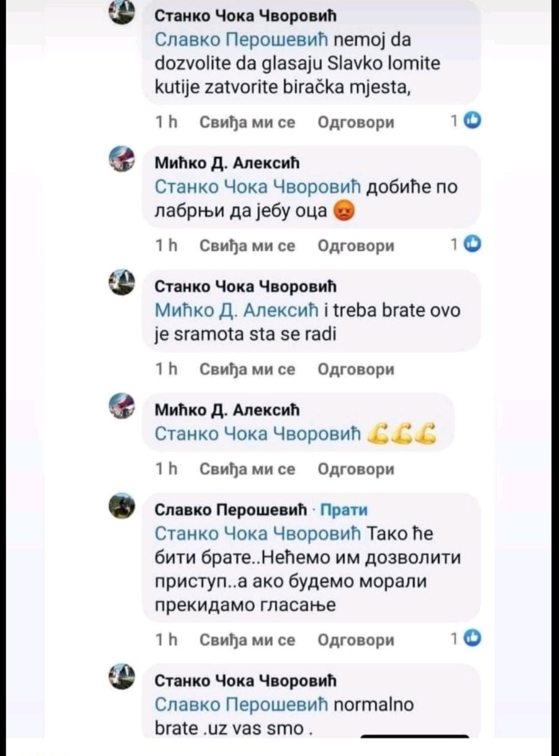The height and width of the screenshot is (756, 559).
Task: Open the Славко Перошевић profile avatar
Action: point(122,505)
